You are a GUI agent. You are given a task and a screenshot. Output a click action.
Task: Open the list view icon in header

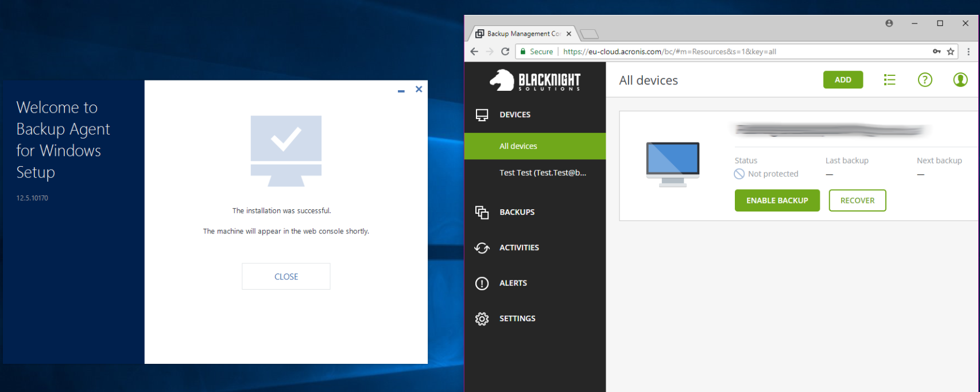point(889,80)
